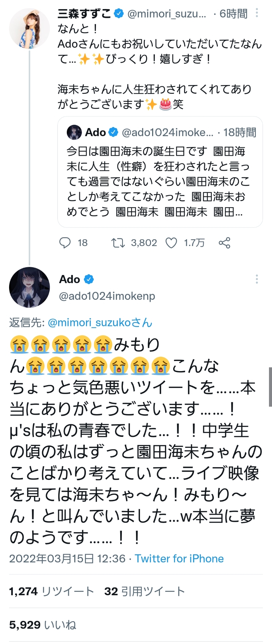
Task: Tap the share icon beside 1.7万
Action: pyautogui.click(x=224, y=243)
